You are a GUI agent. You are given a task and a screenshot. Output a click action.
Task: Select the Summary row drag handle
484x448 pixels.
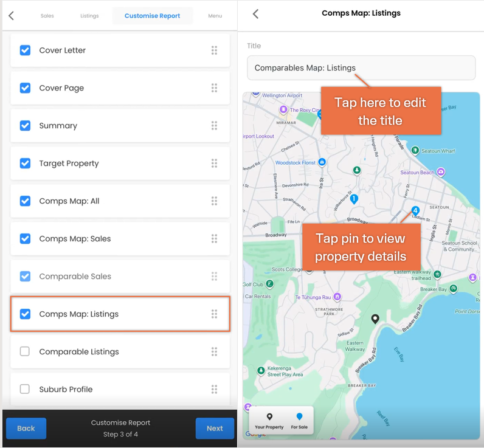pos(214,126)
